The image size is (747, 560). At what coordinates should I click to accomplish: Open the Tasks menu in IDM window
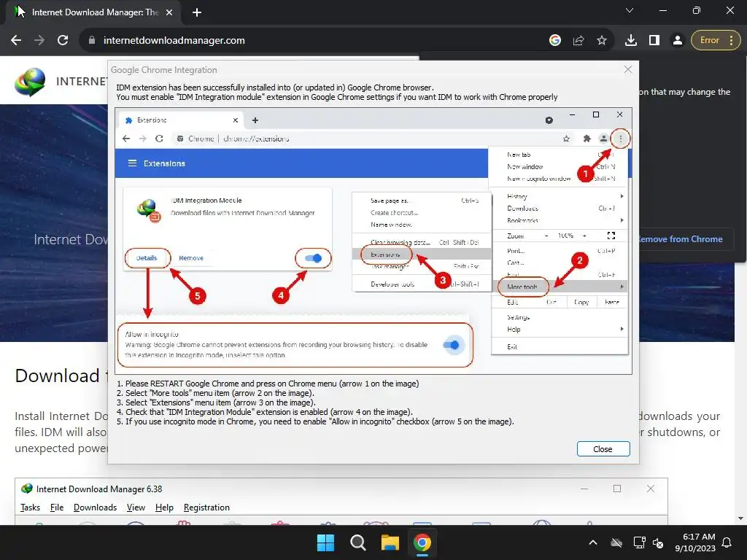30,507
